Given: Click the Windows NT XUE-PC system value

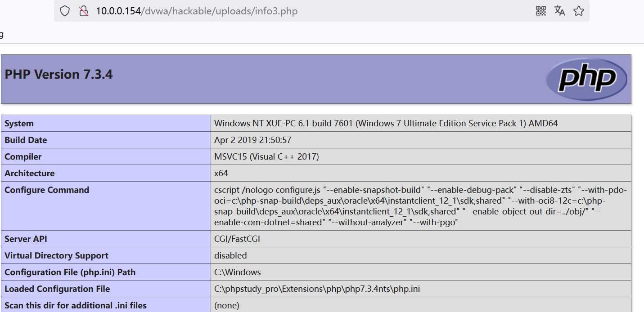Looking at the screenshot, I should (386, 123).
